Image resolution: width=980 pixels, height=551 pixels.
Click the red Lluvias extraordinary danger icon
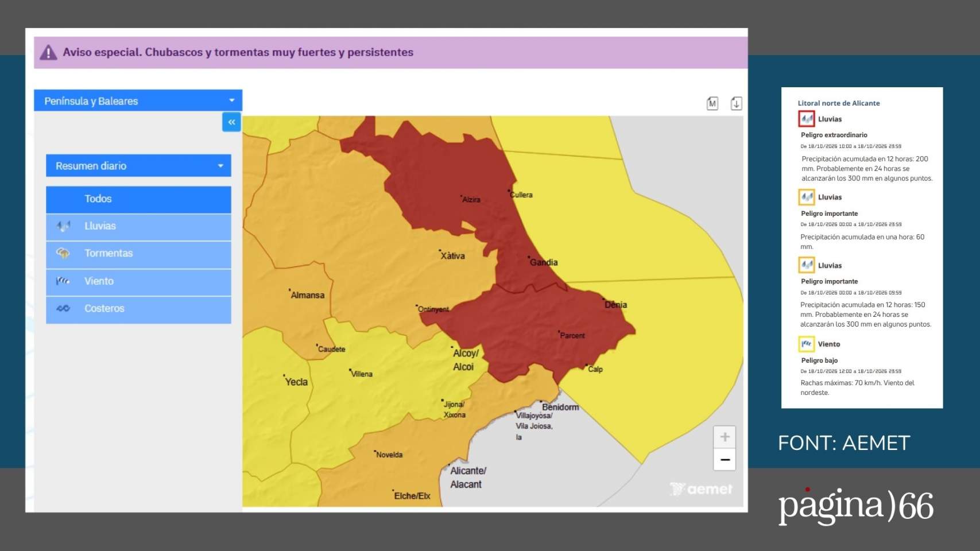(807, 119)
